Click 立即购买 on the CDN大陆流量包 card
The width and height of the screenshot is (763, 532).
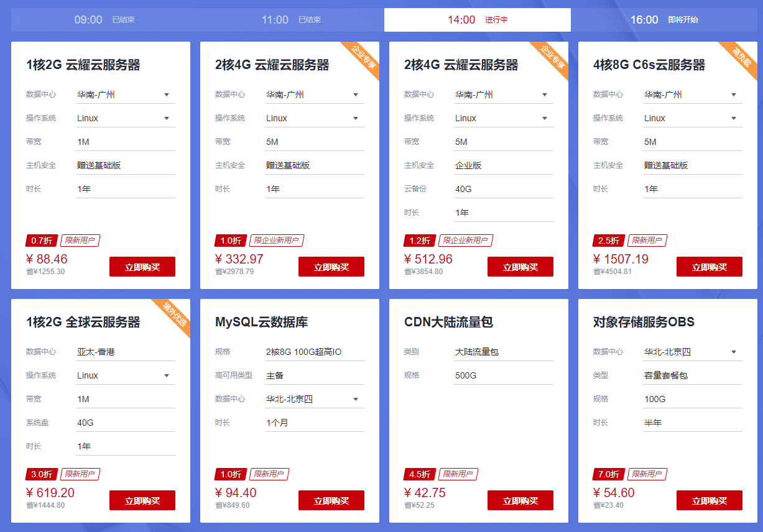coord(520,501)
